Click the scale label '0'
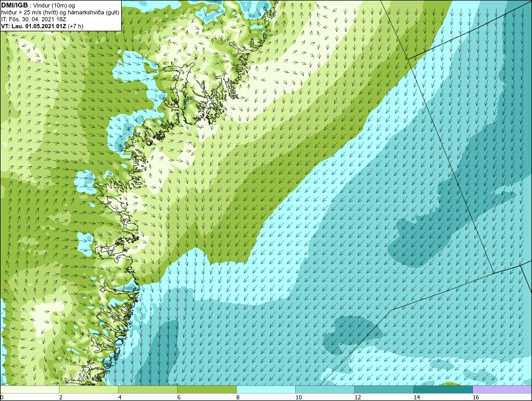The image size is (532, 401). pos(2,397)
